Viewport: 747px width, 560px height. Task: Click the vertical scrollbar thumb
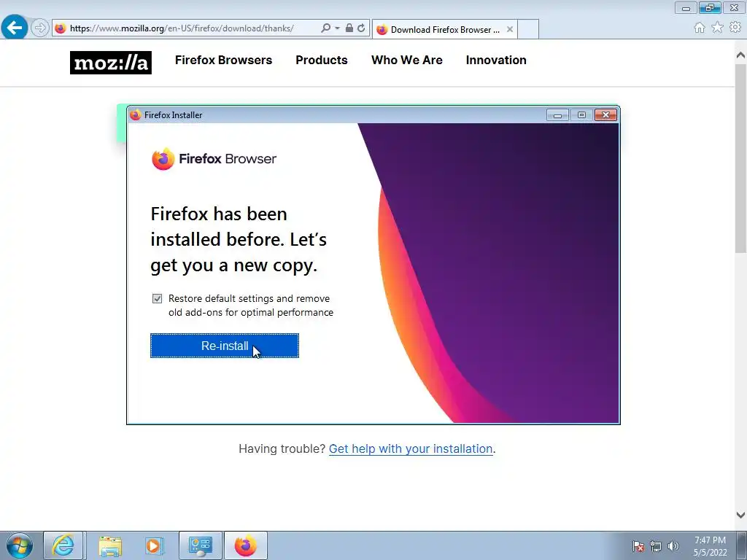[x=740, y=158]
